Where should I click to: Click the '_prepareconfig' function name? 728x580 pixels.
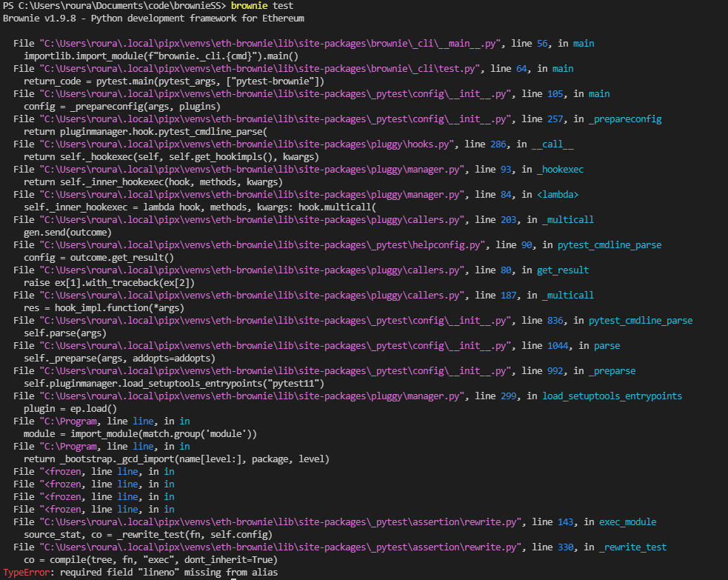625,119
